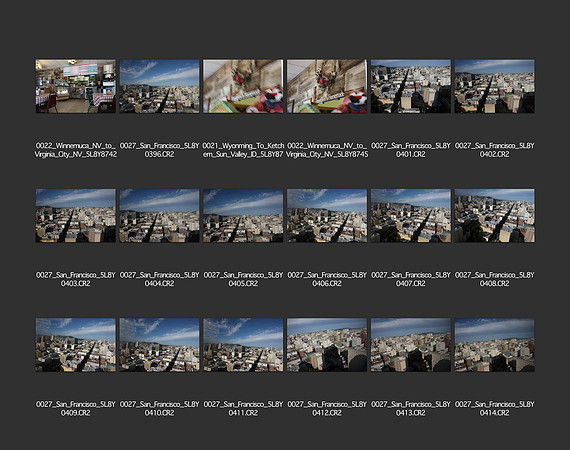Viewport: 570px width, 450px height.
Task: Pick the skyline thumbnail 0405.CR2
Action: point(243,216)
